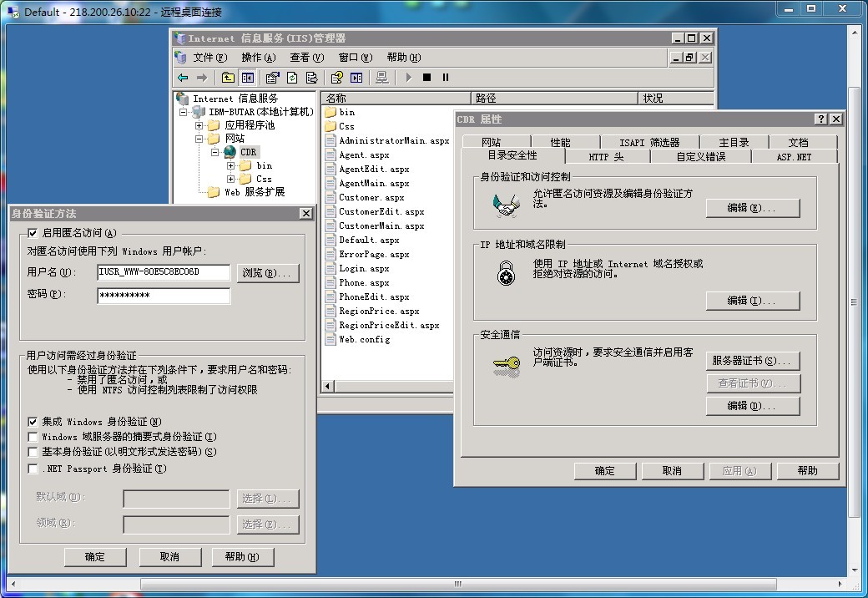Click the IIS manager icon in the menu bar

click(180, 57)
